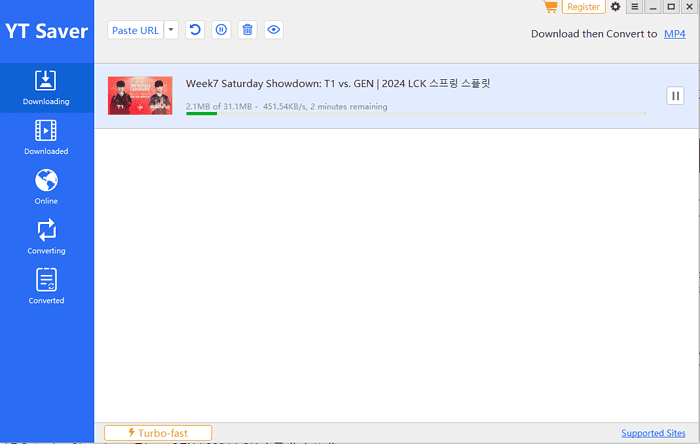
Task: Open settings with the gear icon
Action: [x=615, y=7]
